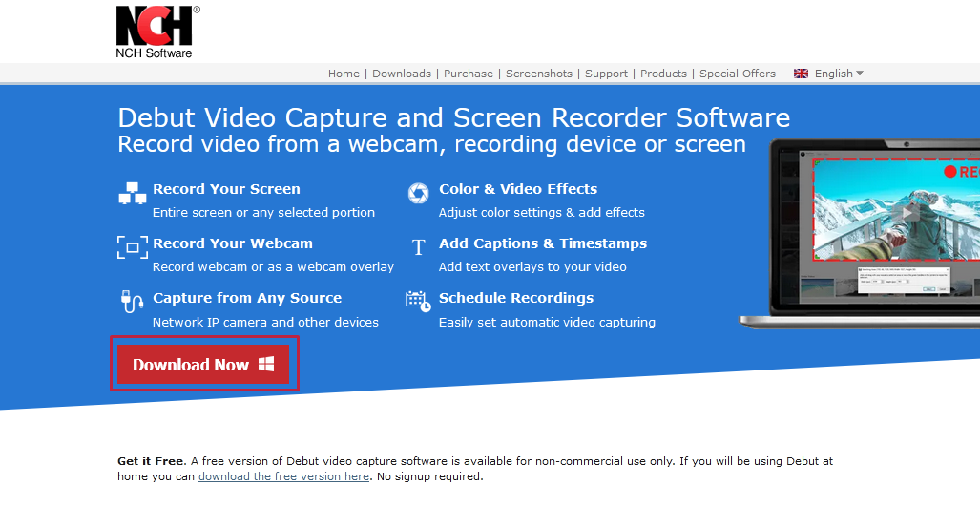View the Screenshots page
The height and width of the screenshot is (507, 980).
pos(539,74)
